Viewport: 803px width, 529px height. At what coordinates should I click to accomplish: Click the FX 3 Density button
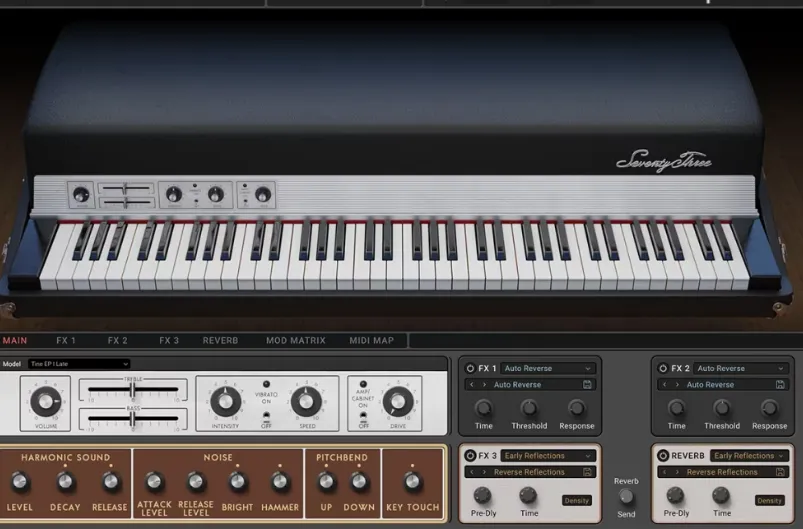(x=577, y=500)
